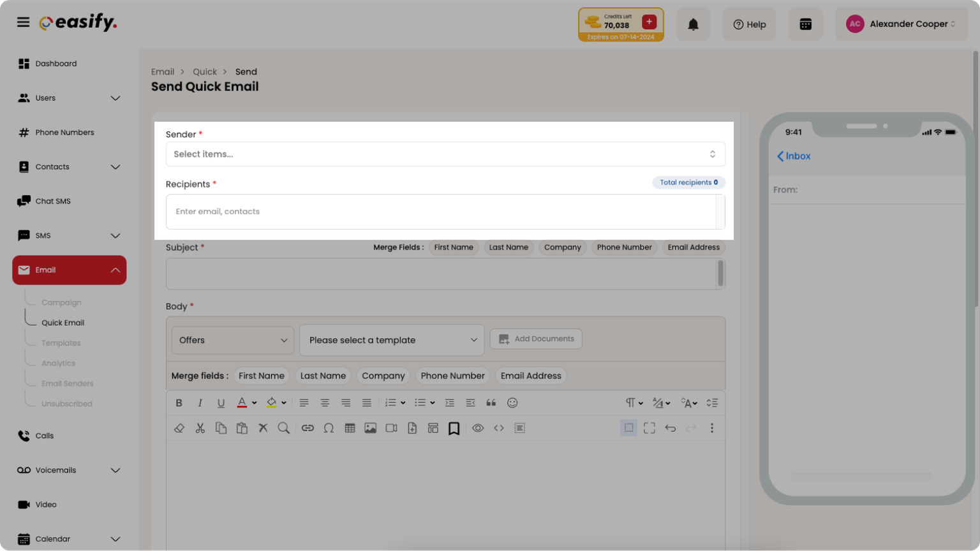This screenshot has height=551, width=980.
Task: Click the Add Documents button
Action: click(x=536, y=339)
